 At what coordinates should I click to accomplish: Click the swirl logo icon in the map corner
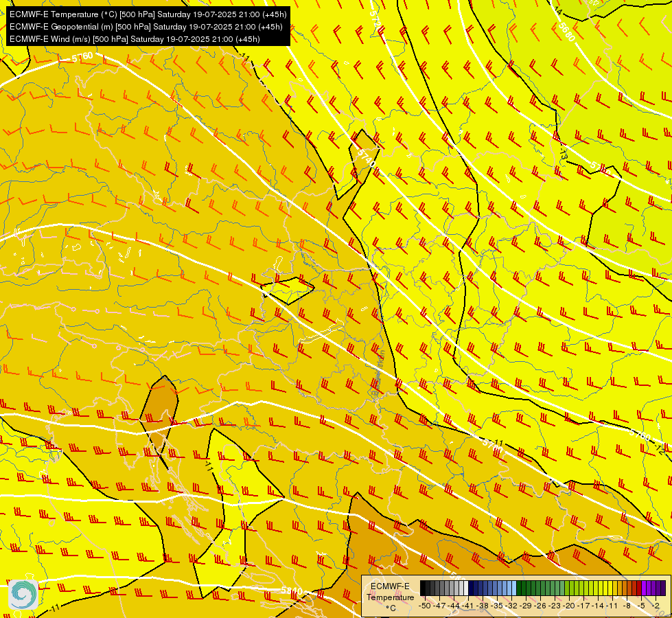coord(23,594)
